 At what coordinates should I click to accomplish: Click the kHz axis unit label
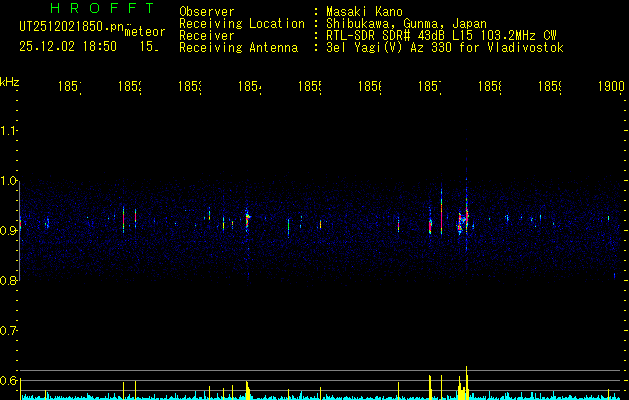pos(9,82)
